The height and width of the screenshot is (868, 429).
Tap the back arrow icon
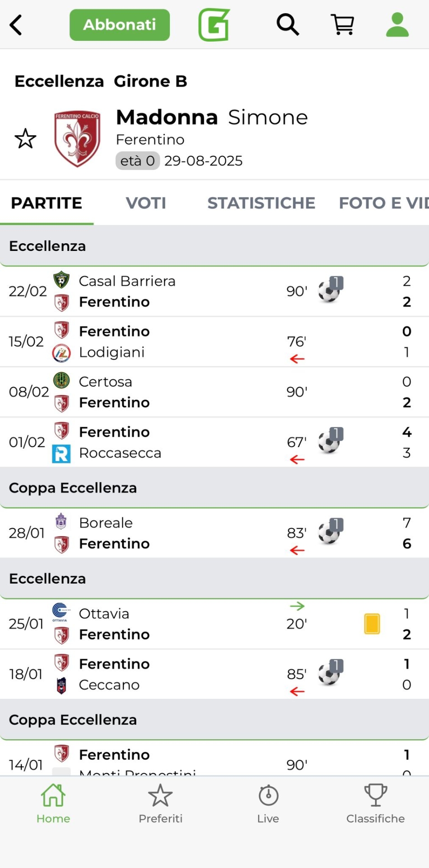[16, 25]
